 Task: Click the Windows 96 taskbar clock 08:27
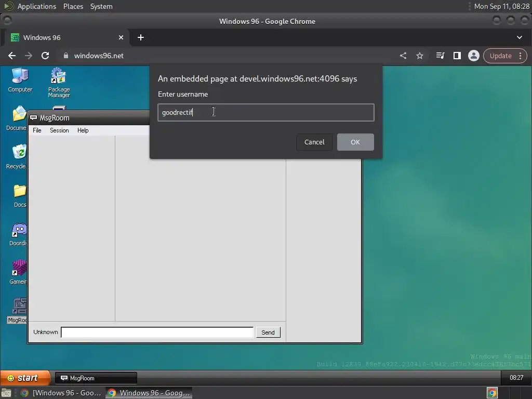click(516, 378)
